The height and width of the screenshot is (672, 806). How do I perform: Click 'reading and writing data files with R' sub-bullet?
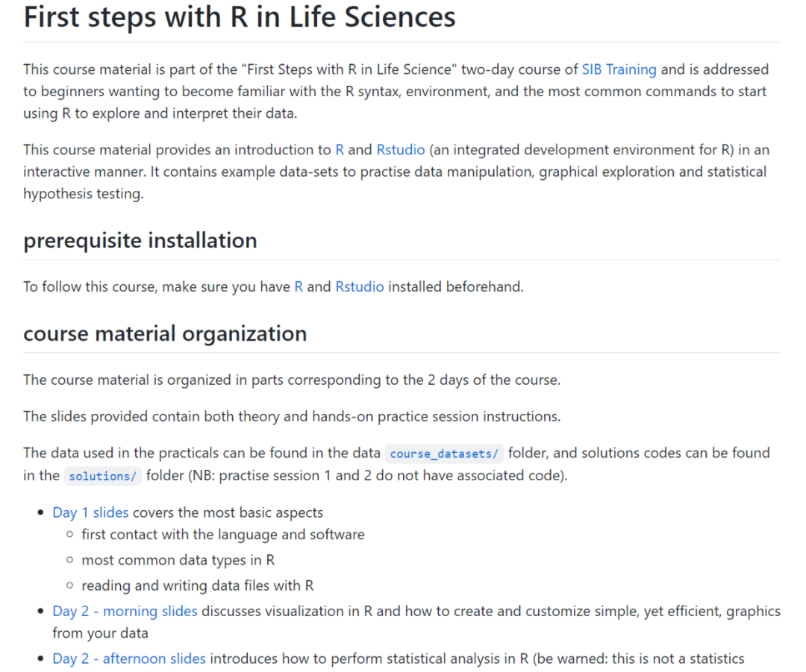197,585
